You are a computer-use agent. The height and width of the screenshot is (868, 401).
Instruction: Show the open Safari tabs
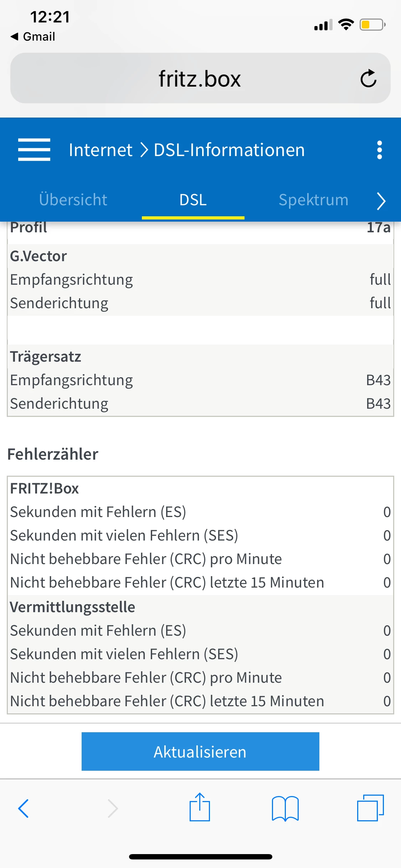point(370,807)
